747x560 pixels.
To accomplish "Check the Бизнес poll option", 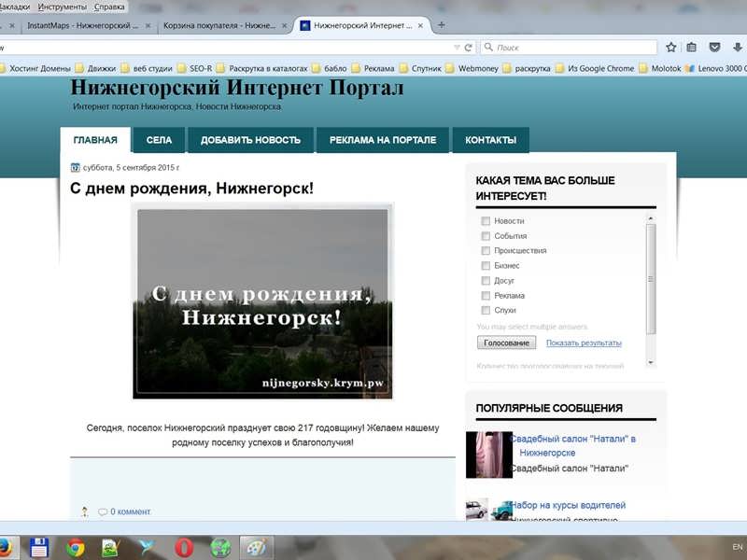I will (x=486, y=265).
